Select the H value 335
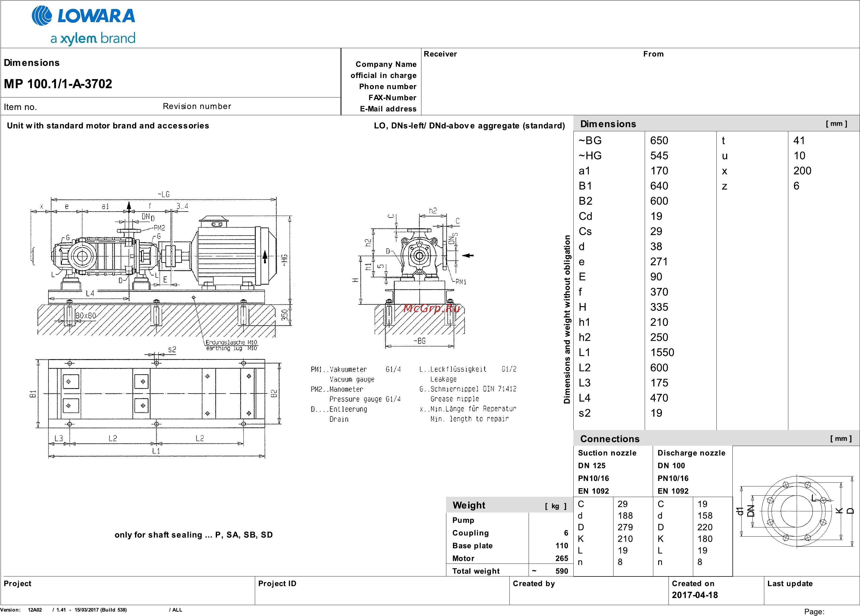The height and width of the screenshot is (616, 860). [659, 308]
